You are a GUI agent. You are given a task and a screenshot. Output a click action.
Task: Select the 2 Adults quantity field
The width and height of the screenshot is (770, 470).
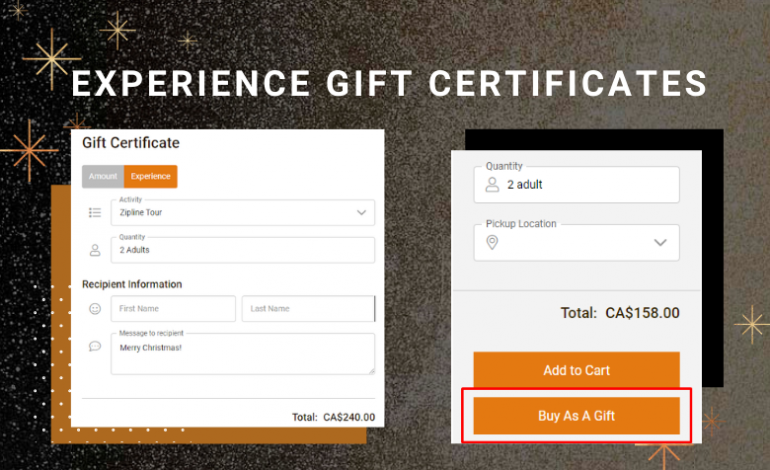pos(243,250)
